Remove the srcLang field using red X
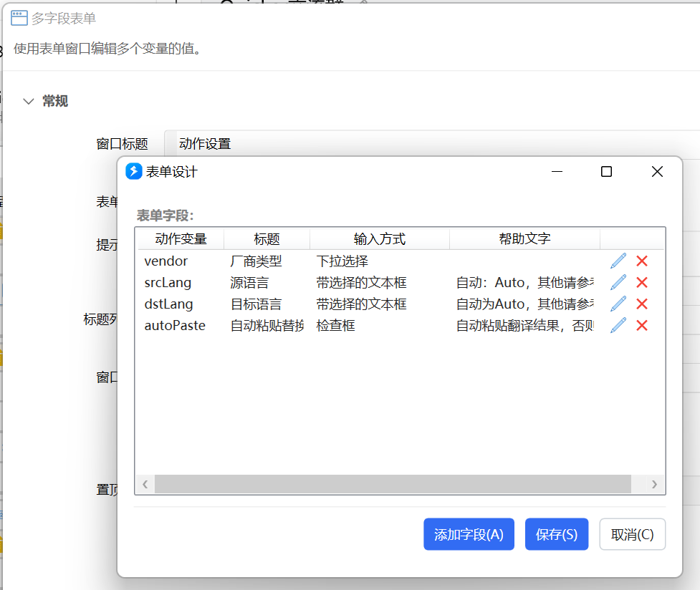700x590 pixels. 642,283
